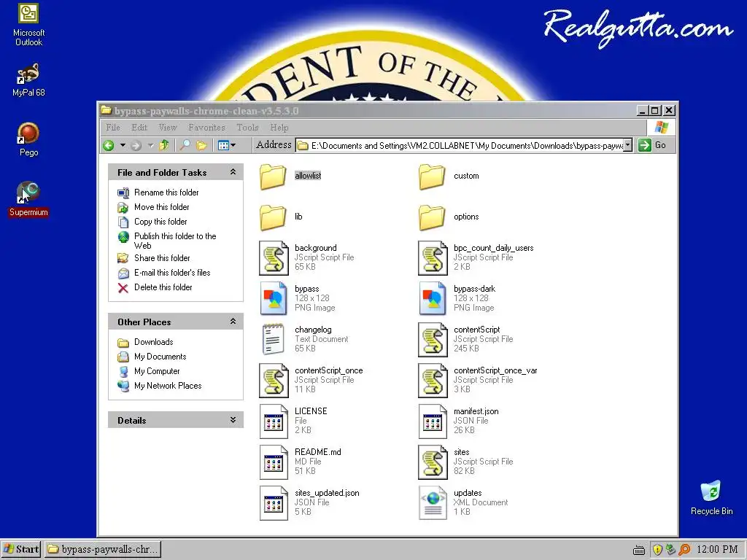Select the contentScript_once file icon
Image resolution: width=747 pixels, height=560 pixels.
tap(274, 381)
